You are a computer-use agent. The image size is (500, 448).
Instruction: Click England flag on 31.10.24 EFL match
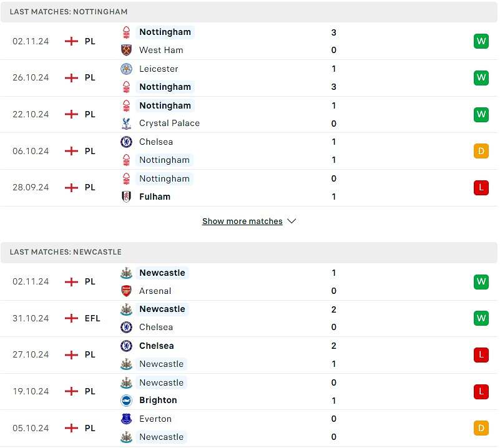click(x=72, y=318)
